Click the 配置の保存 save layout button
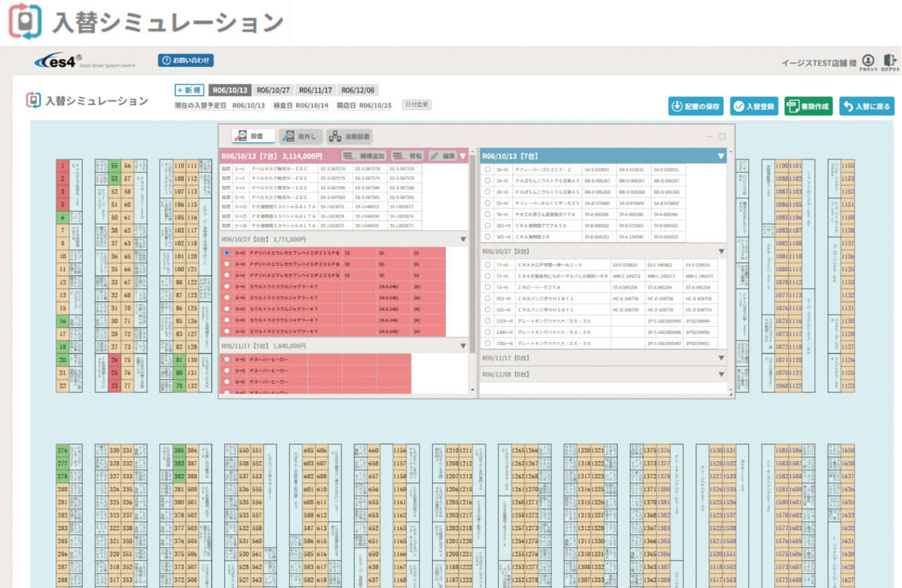This screenshot has width=902, height=588. point(696,106)
